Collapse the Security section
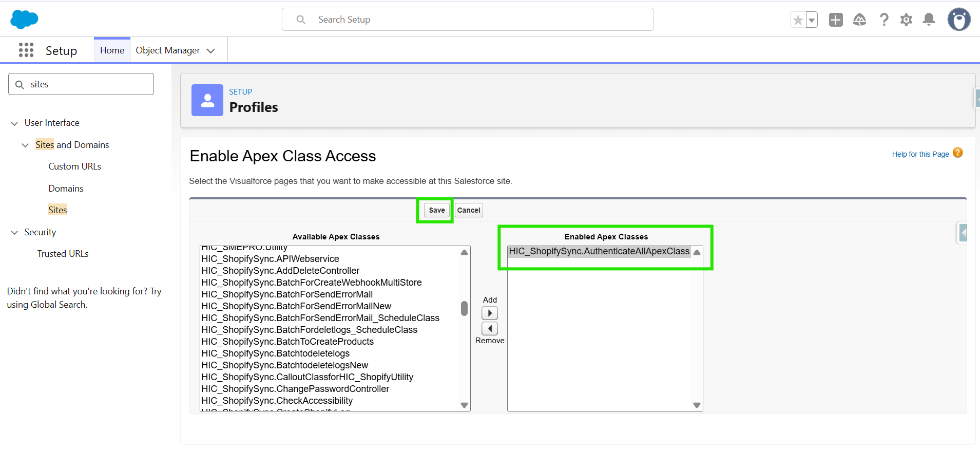 (14, 233)
